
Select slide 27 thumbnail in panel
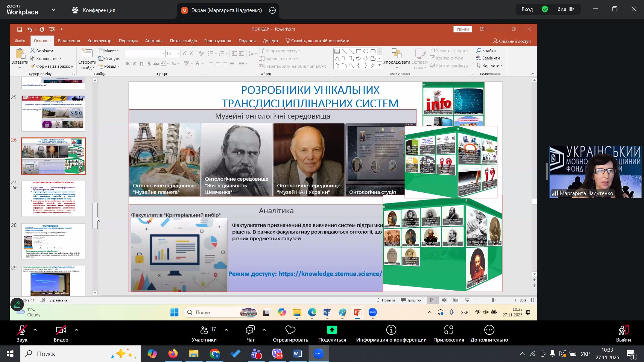coord(53,199)
